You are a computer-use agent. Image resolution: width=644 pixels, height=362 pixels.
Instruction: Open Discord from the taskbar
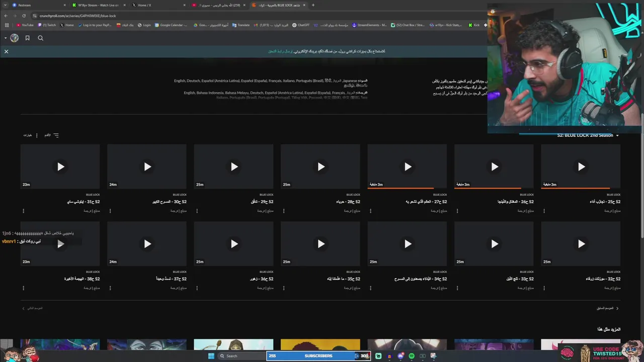(400, 356)
